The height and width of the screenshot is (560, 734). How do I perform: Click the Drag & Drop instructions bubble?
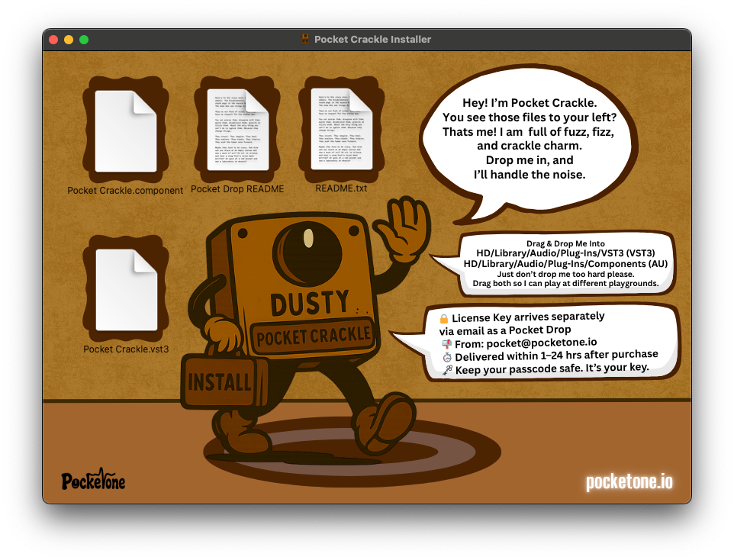coord(565,263)
